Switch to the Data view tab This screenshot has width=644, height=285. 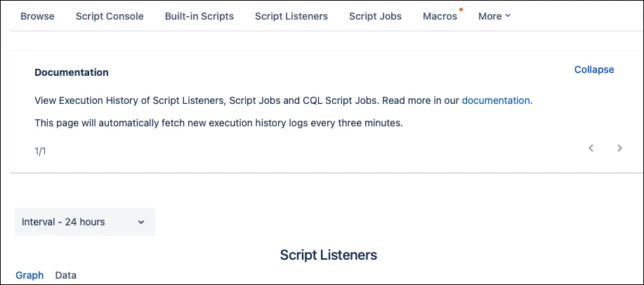click(66, 275)
